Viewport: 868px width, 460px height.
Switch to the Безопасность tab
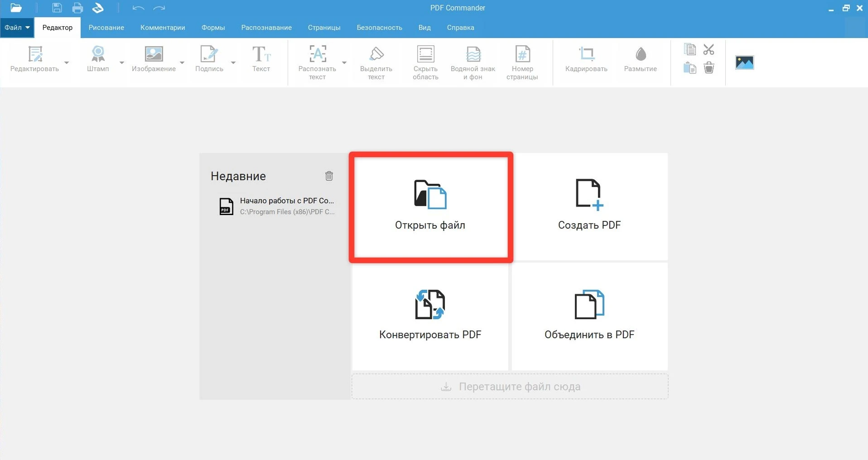379,28
